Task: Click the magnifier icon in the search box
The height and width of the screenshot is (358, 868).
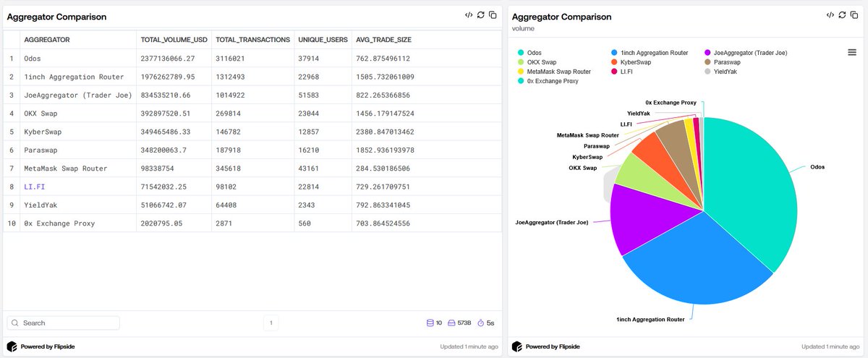Action: click(x=16, y=323)
